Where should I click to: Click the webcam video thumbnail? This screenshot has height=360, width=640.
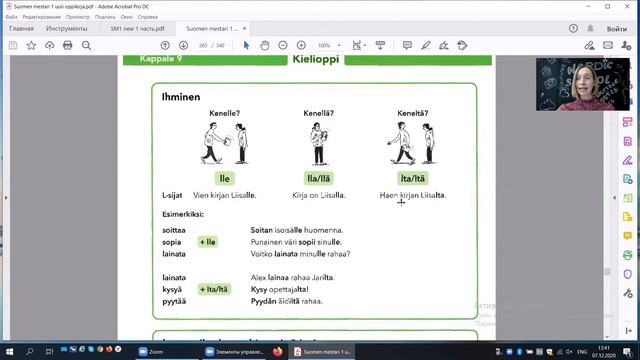tap(582, 84)
